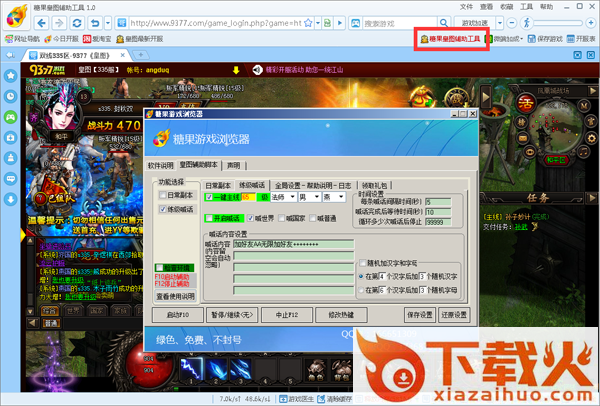Open the 男 gender dropdown
The width and height of the screenshot is (600, 406).
coord(310,197)
